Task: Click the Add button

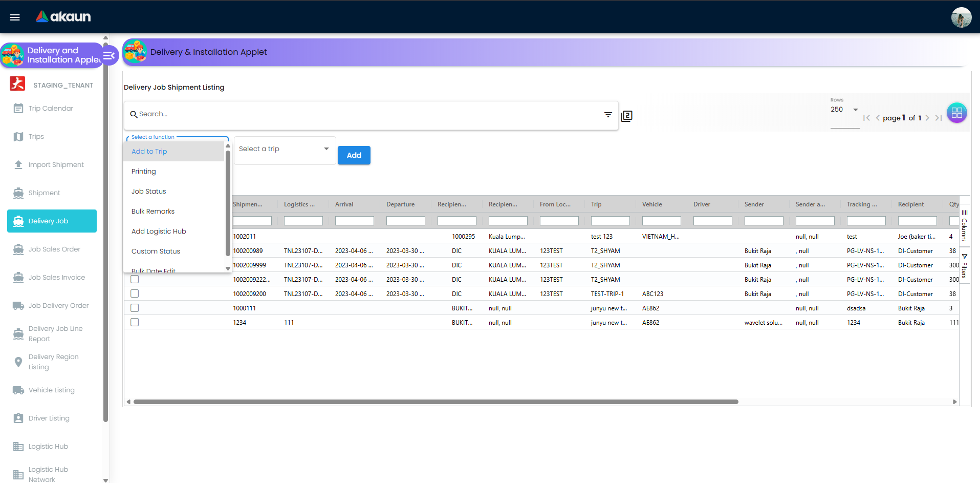Action: coord(354,155)
